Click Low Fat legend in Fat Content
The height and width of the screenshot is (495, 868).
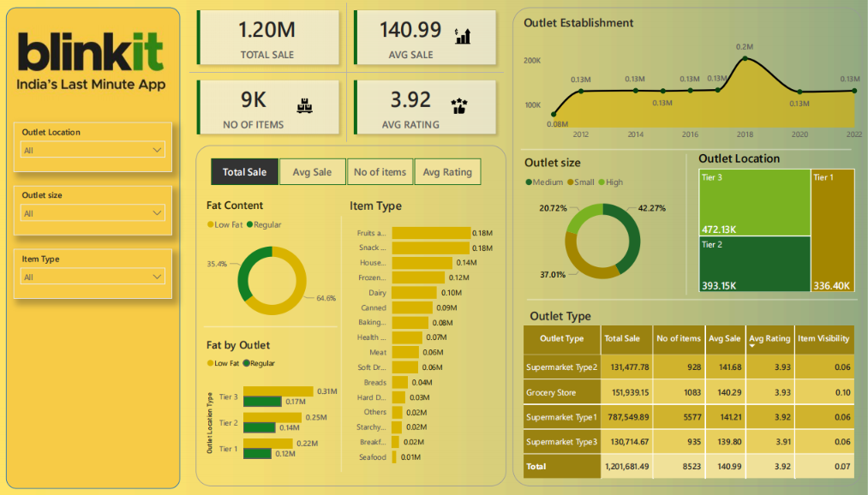(x=224, y=224)
